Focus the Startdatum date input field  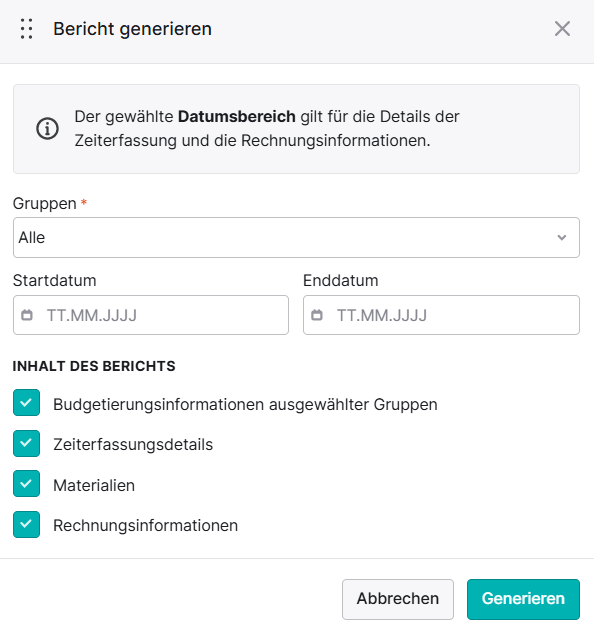pos(151,315)
